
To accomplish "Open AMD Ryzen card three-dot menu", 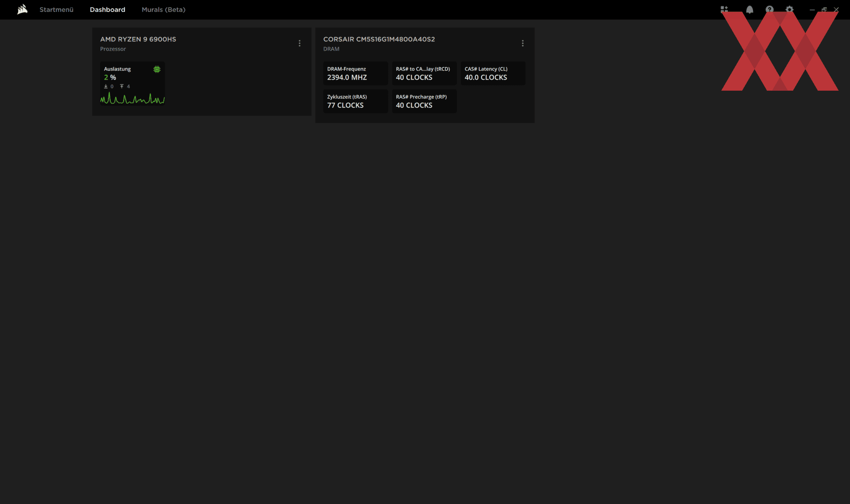I will (x=300, y=43).
